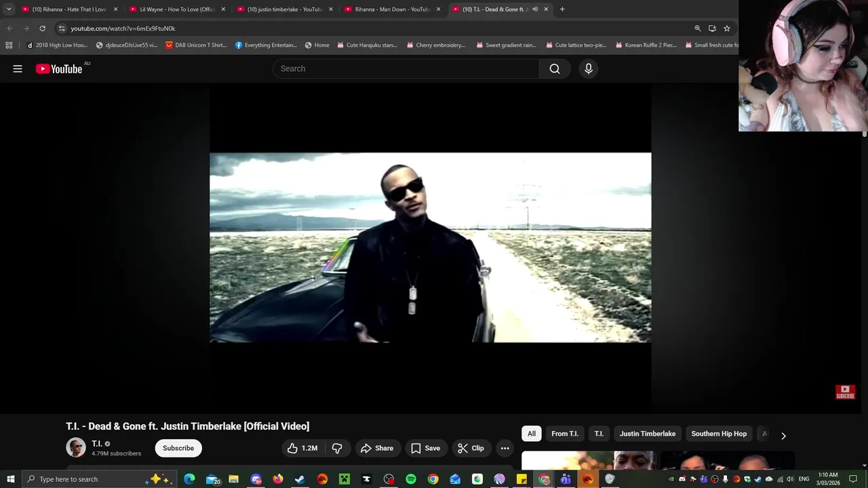Open install app icon in address bar
868x488 pixels.
pos(712,28)
